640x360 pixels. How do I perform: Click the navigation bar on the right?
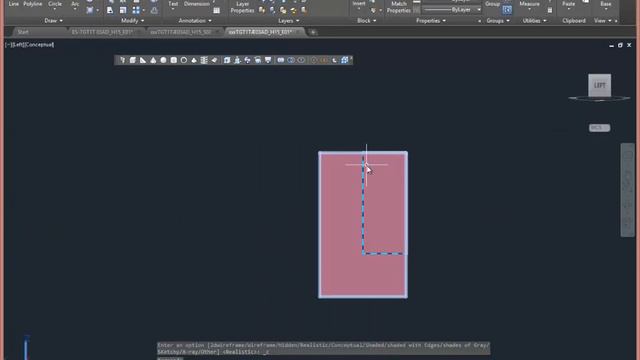(x=628, y=190)
